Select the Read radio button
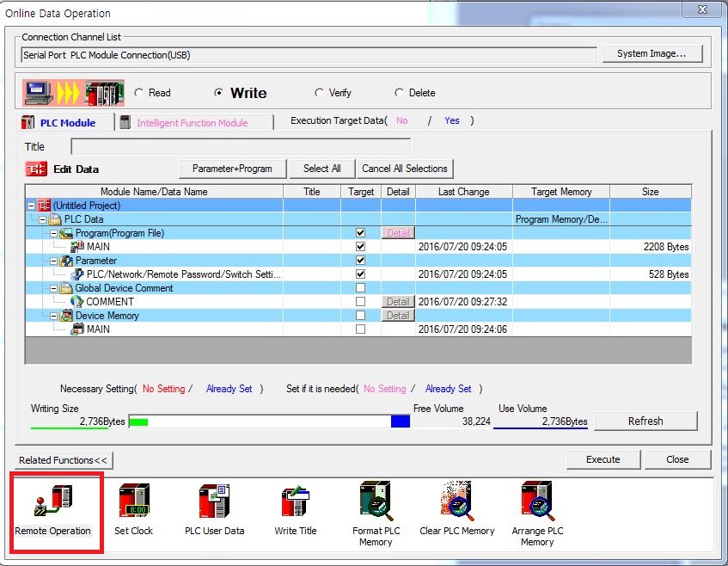 pos(138,93)
